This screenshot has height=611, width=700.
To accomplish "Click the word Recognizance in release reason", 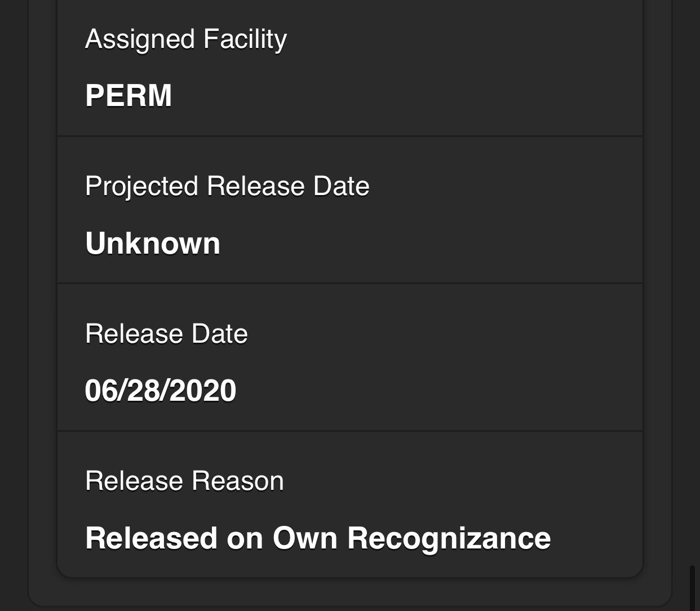I will tap(449, 538).
